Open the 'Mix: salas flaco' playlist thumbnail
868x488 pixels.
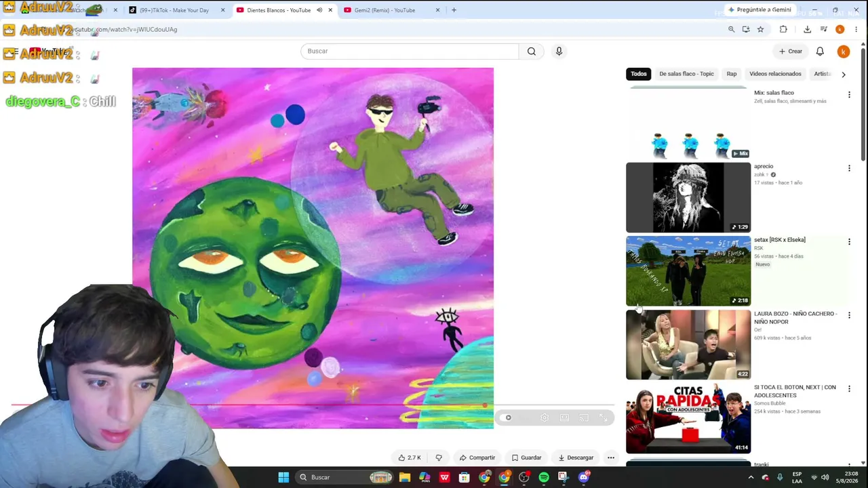(688, 124)
